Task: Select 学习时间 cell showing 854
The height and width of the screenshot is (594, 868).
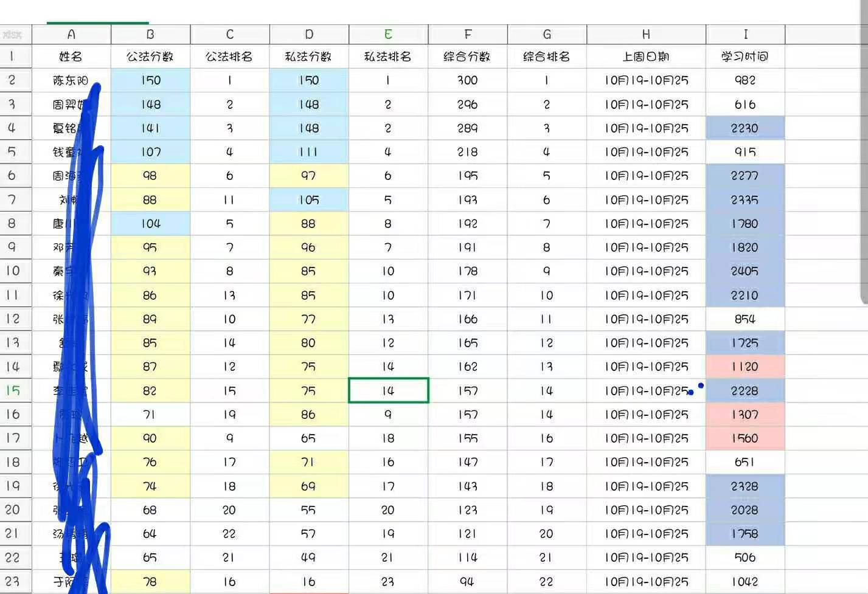Action: point(745,319)
